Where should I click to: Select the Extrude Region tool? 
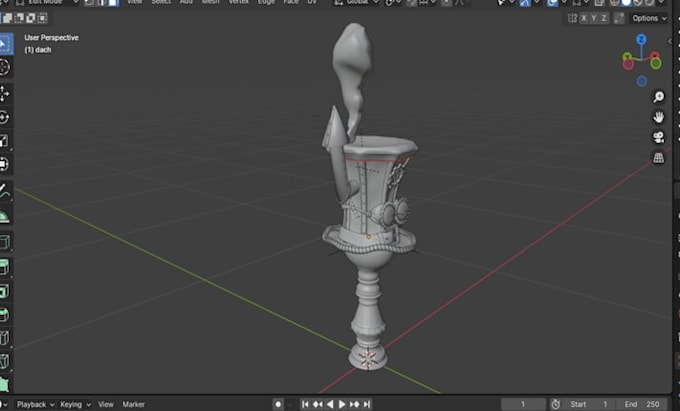(5, 267)
